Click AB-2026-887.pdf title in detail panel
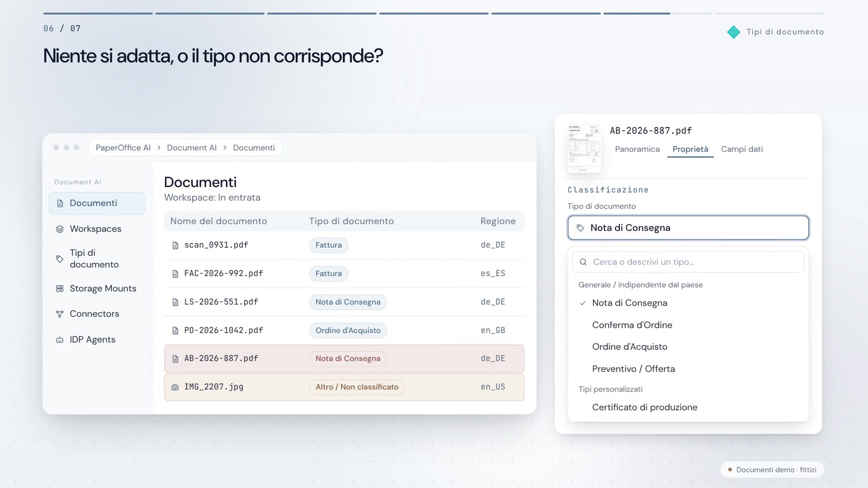 (x=650, y=131)
